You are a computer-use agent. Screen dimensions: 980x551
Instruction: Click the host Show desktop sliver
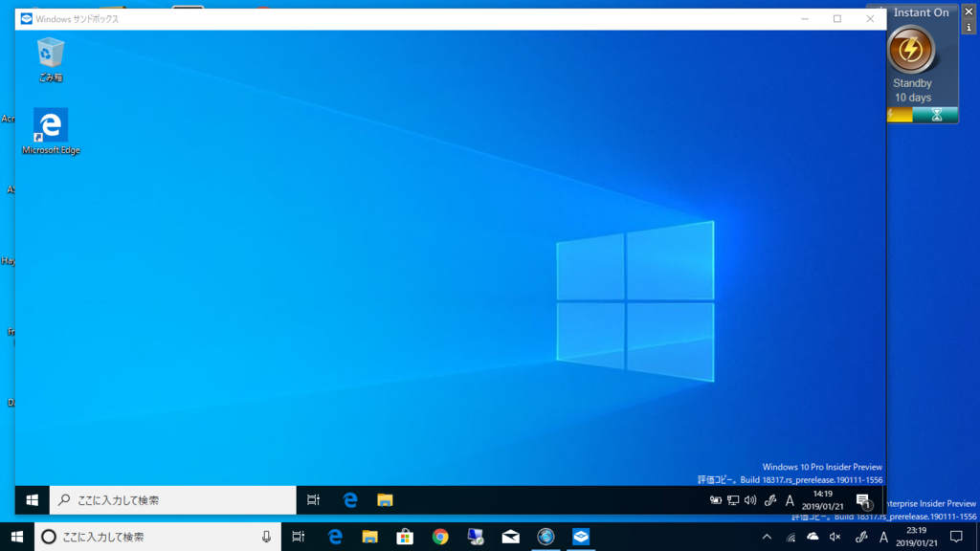(977, 537)
